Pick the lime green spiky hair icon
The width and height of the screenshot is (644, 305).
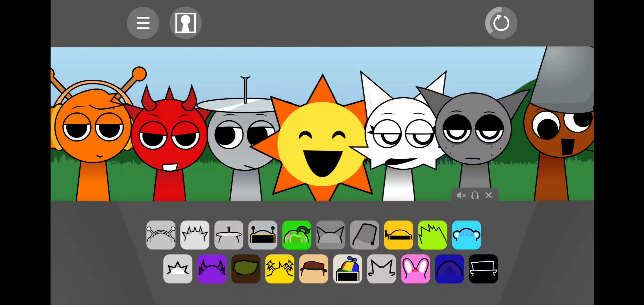pyautogui.click(x=432, y=235)
